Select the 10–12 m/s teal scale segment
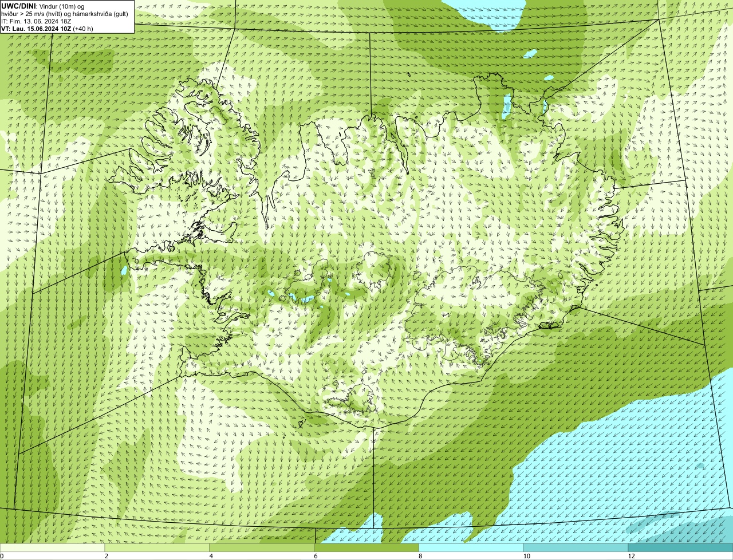The height and width of the screenshot is (560, 733). click(576, 548)
